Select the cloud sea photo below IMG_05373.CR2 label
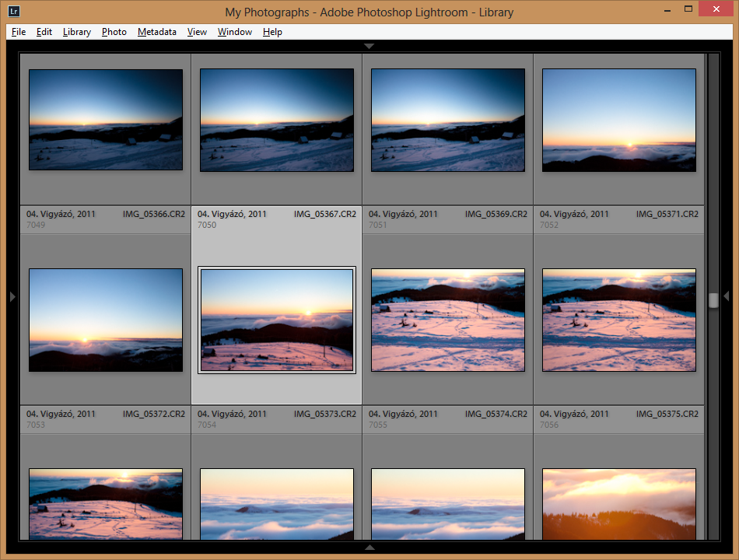The width and height of the screenshot is (739, 560). click(x=277, y=504)
